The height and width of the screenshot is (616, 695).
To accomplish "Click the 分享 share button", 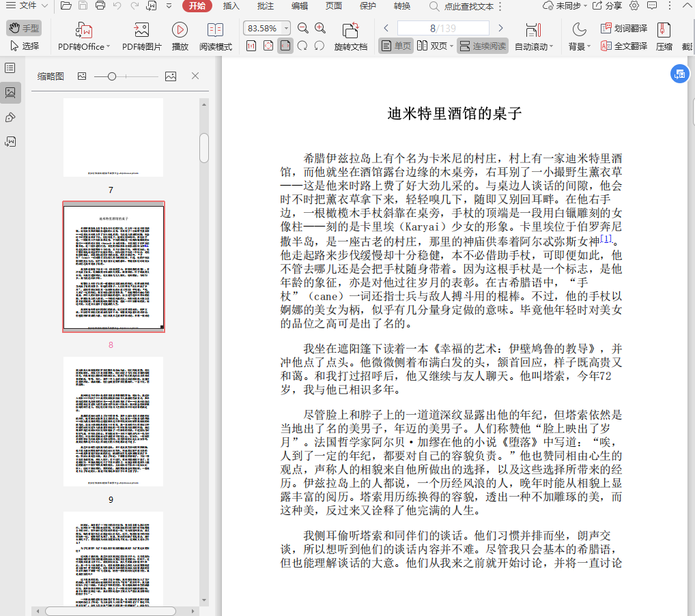I will 607,5.
